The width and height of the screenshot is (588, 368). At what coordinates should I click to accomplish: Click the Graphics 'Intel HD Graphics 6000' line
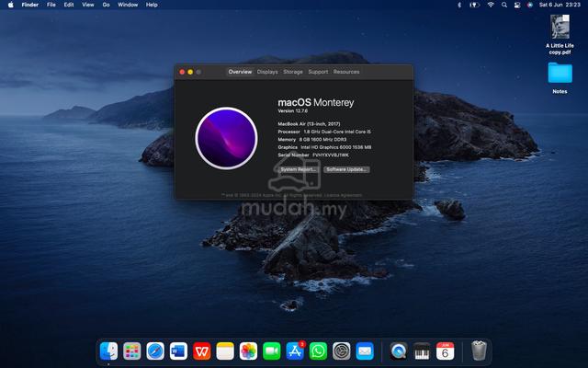[x=324, y=147]
